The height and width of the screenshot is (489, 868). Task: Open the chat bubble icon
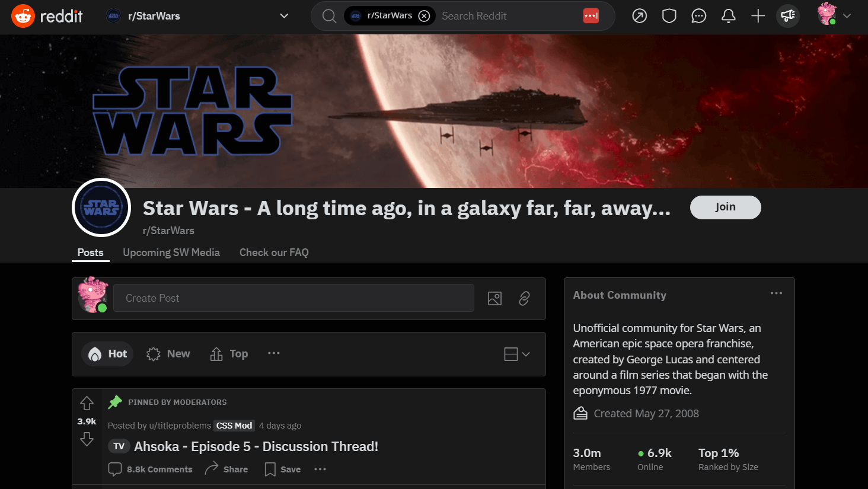point(698,16)
